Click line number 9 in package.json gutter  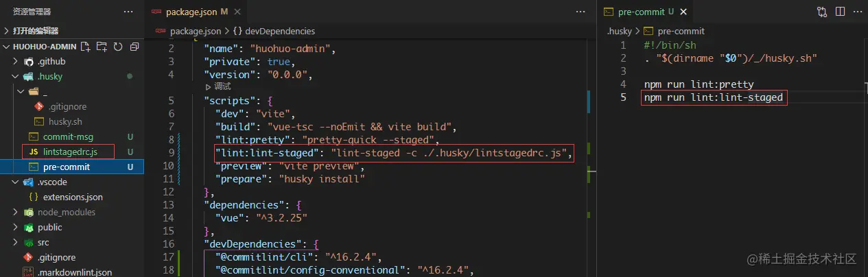171,154
